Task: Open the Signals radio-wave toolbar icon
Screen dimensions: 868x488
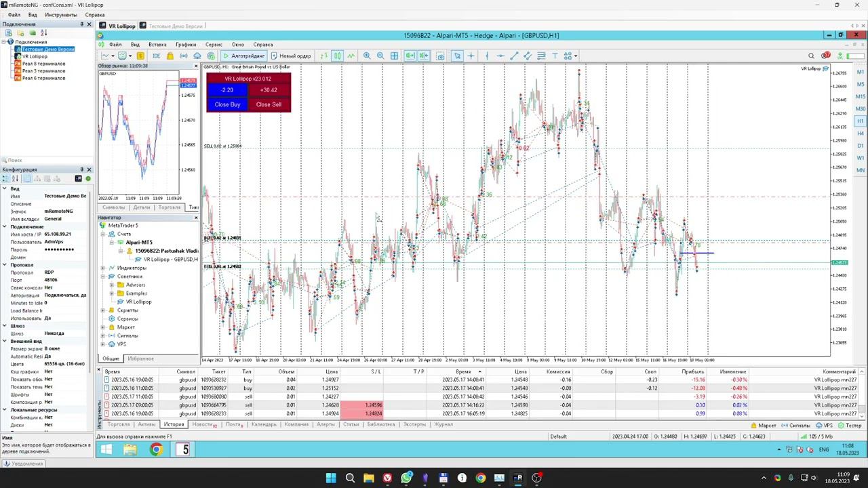Action: click(184, 56)
